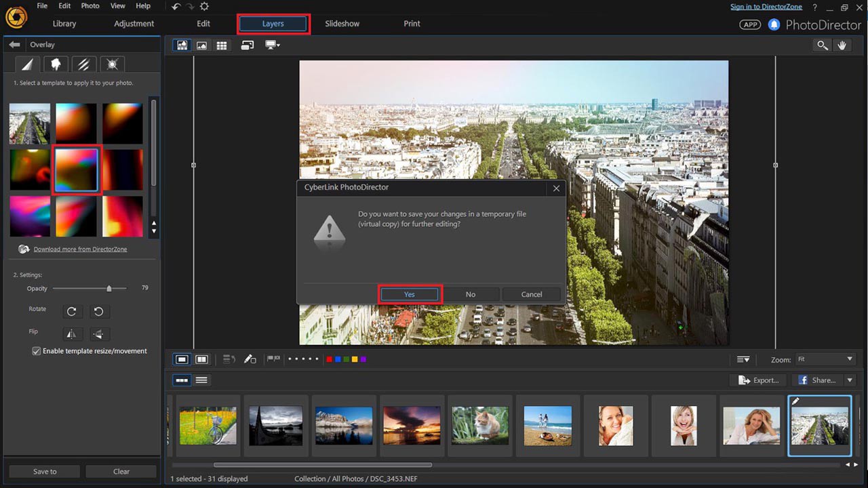Click the brush edit marker icon

tap(250, 359)
